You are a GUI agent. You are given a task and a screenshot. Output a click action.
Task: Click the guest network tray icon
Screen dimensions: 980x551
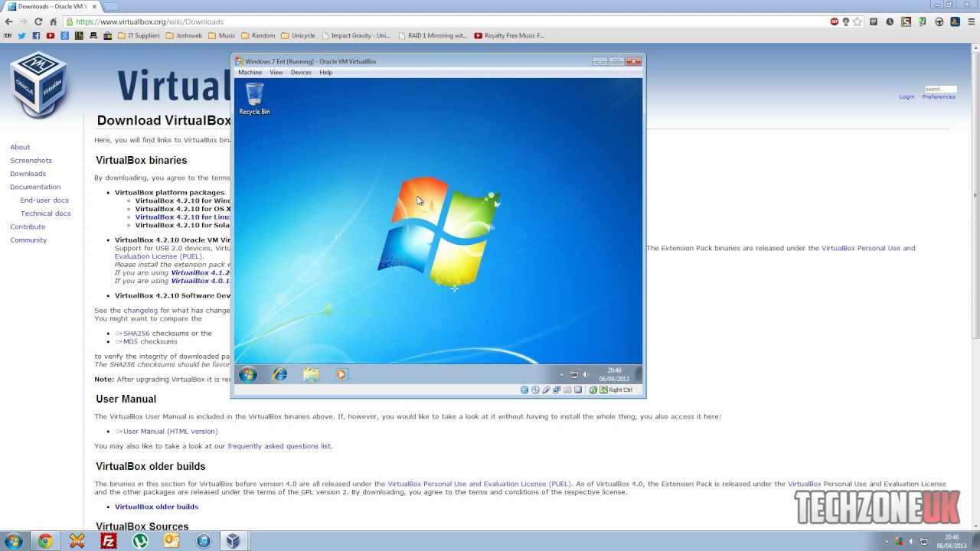click(x=574, y=375)
